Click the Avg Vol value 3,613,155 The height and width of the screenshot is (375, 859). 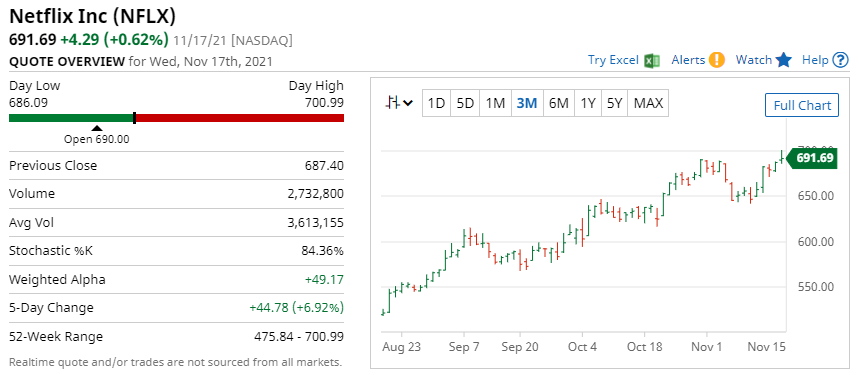(x=316, y=223)
